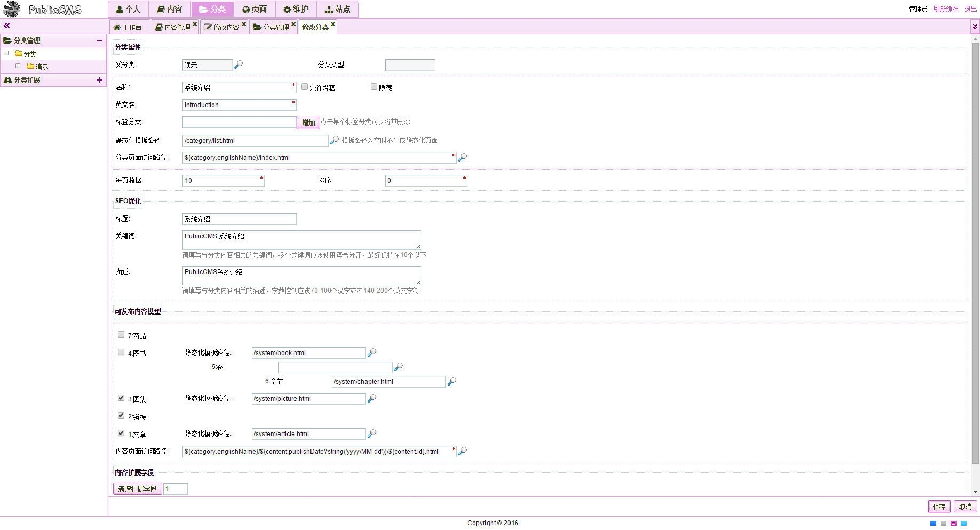
Task: Expand 分类扩展 panel with plus
Action: click(x=100, y=80)
